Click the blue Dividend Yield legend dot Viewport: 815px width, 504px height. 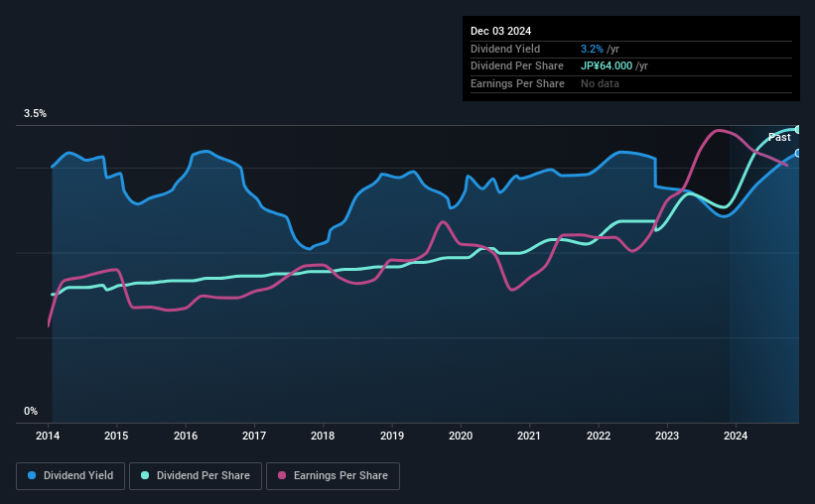tap(32, 475)
